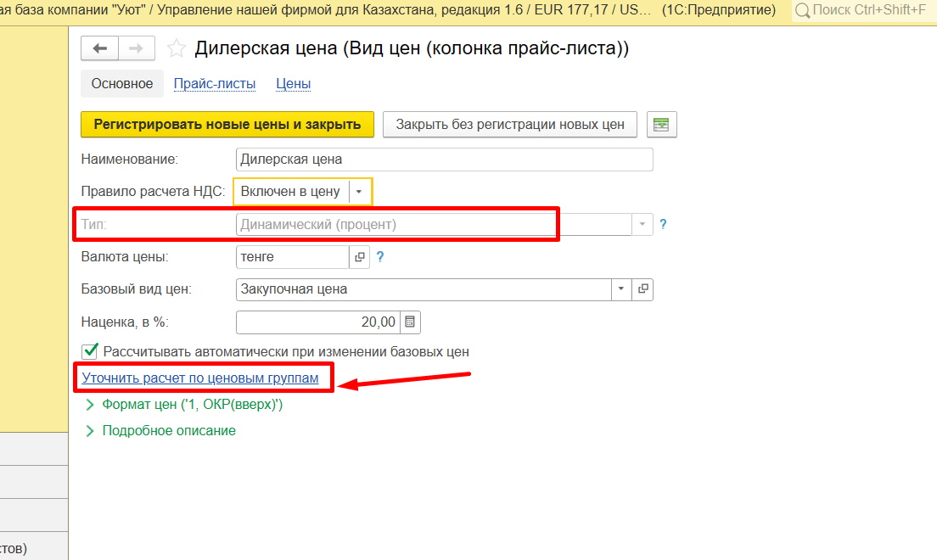Image resolution: width=937 pixels, height=560 pixels.
Task: Click the back arrow navigation button
Action: click(x=99, y=48)
